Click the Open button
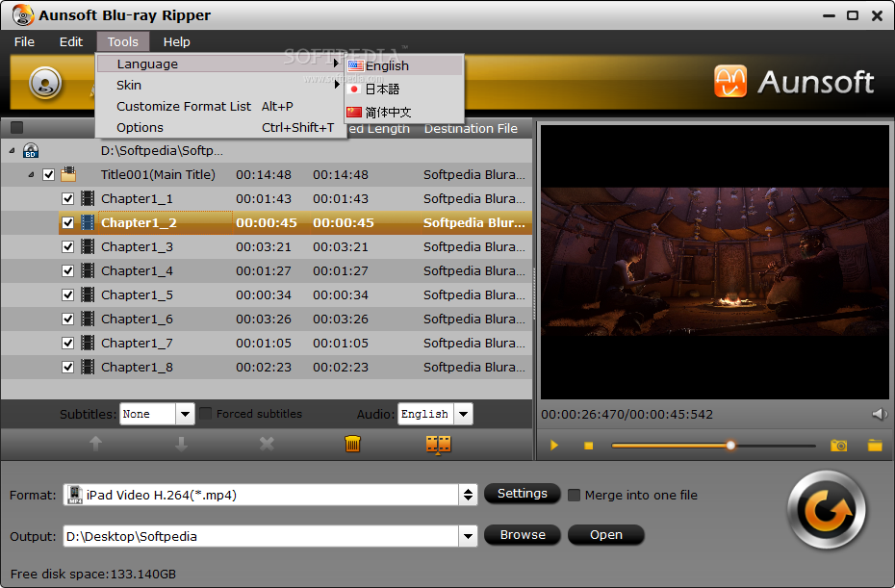 coord(606,535)
